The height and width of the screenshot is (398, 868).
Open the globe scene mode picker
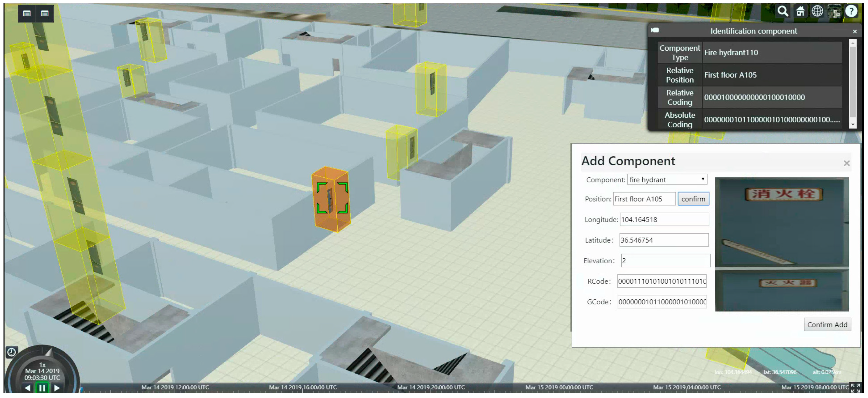tap(817, 11)
